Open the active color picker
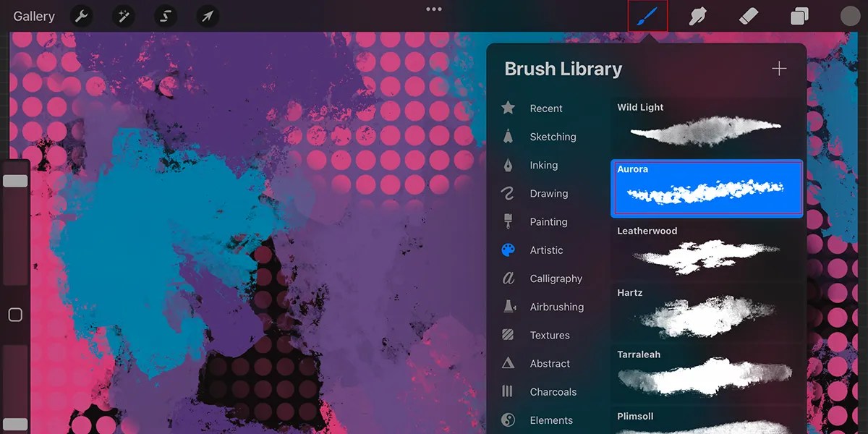 (x=849, y=15)
